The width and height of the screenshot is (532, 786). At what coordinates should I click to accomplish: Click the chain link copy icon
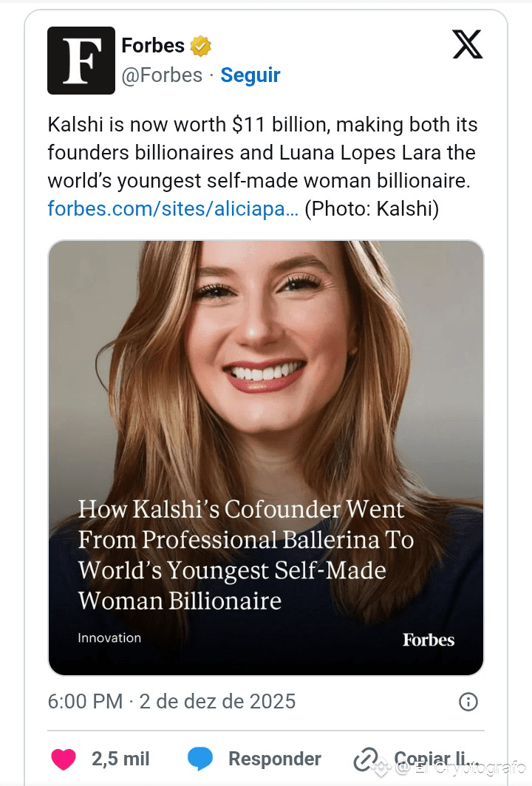coord(366,759)
